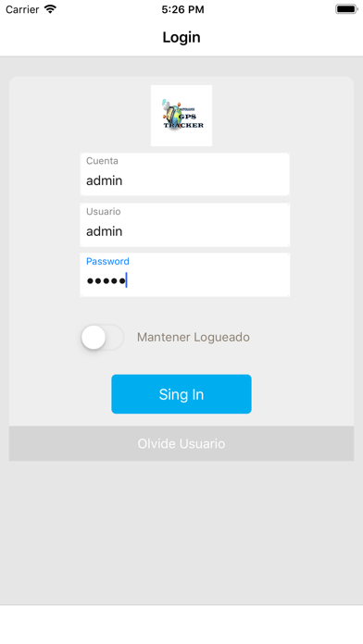Click the Carrier text in status bar

22,9
